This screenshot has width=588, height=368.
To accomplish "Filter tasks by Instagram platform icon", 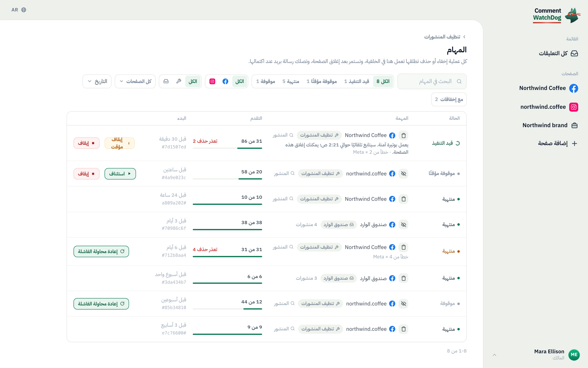I will (x=212, y=81).
